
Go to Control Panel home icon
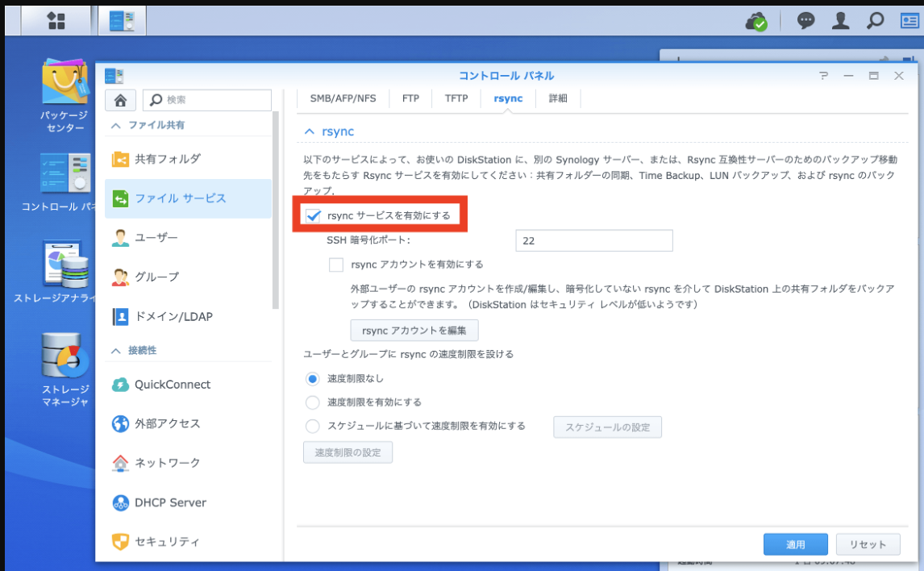tap(120, 100)
